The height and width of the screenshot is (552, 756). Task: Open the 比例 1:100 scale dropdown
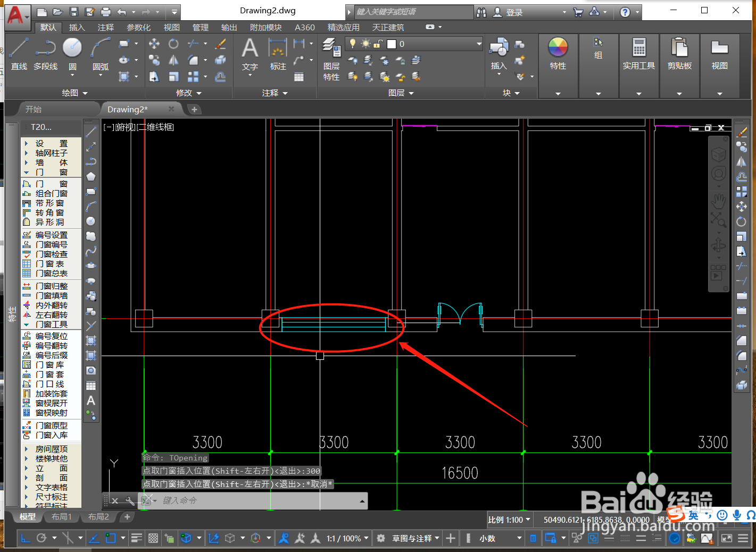[x=509, y=520]
